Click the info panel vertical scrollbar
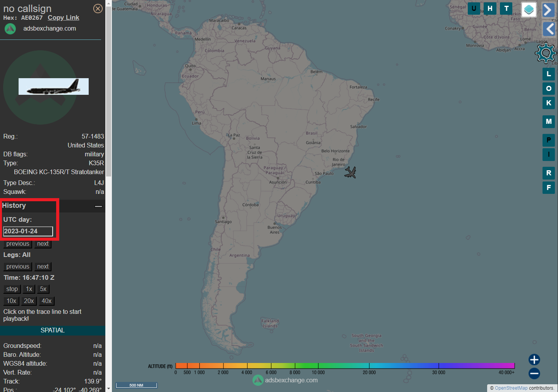558x392 pixels. [108, 91]
